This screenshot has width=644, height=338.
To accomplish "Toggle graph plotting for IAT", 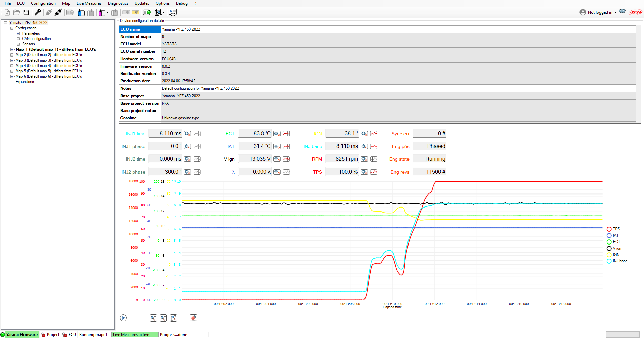I will (x=286, y=146).
